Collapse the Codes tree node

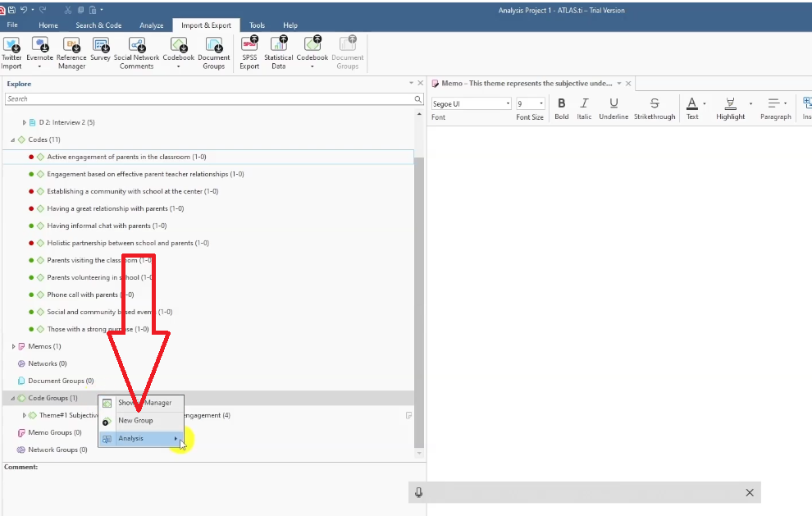click(13, 139)
